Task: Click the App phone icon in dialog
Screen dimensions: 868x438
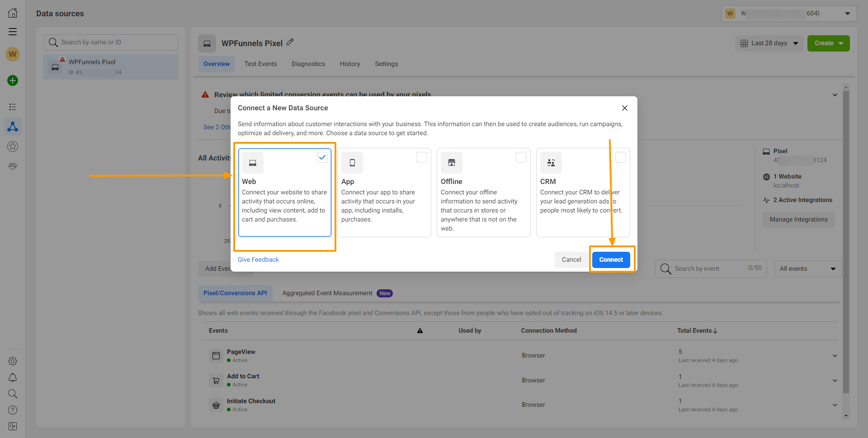Action: [352, 163]
